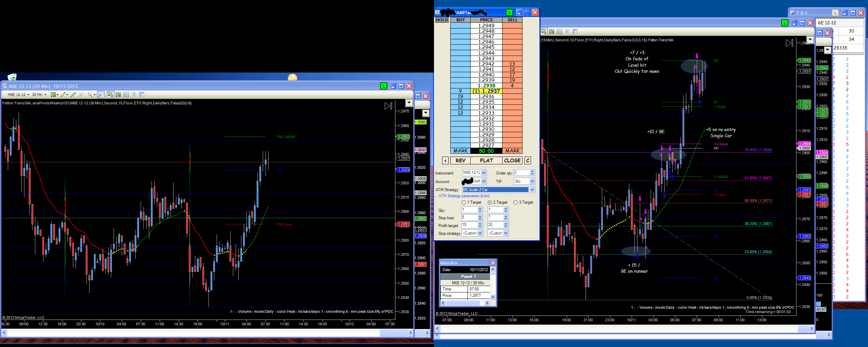868x347 pixels.
Task: Open Properties icon in 15 Min chart toolbar
Action: point(575,32)
